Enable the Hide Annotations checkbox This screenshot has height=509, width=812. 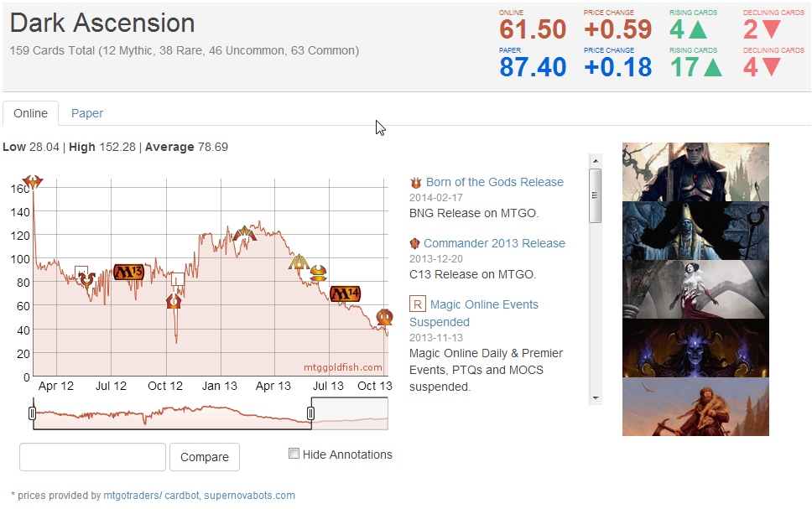pyautogui.click(x=294, y=454)
